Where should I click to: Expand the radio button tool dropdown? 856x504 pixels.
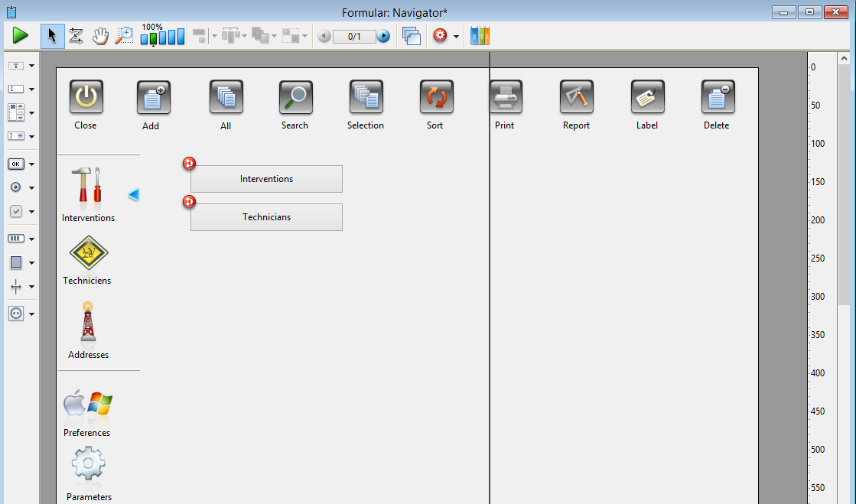click(x=32, y=187)
